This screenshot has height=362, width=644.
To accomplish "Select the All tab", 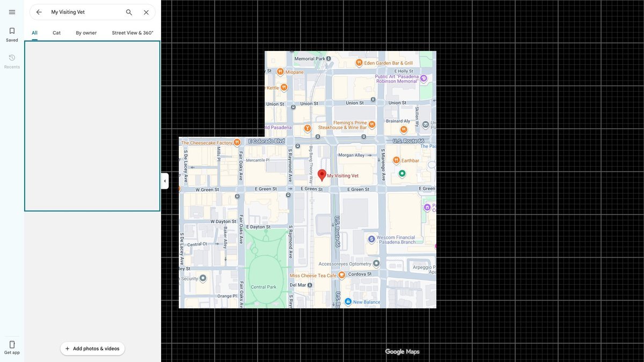I will [x=34, y=33].
